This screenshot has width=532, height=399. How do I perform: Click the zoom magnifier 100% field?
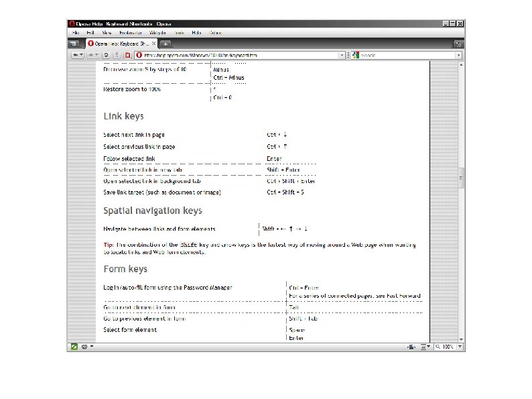(x=445, y=347)
